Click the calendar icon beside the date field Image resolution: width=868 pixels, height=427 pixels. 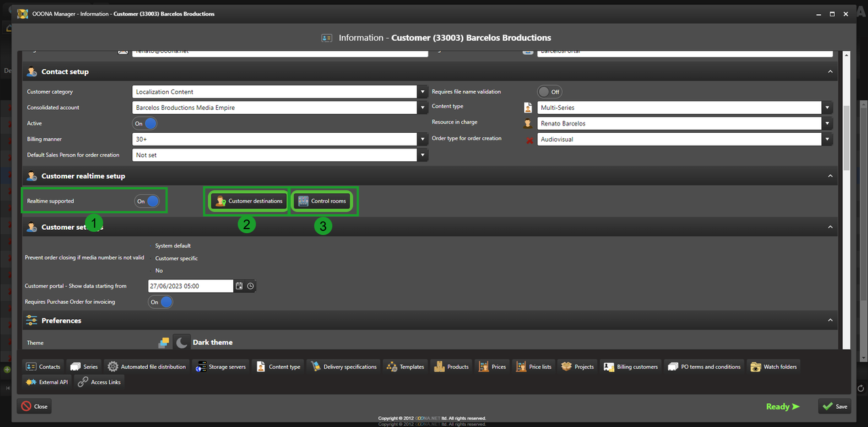click(239, 286)
